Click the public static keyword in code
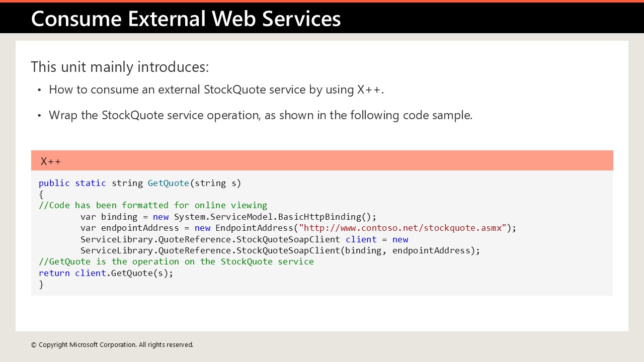The width and height of the screenshot is (644, 362). pyautogui.click(x=72, y=183)
